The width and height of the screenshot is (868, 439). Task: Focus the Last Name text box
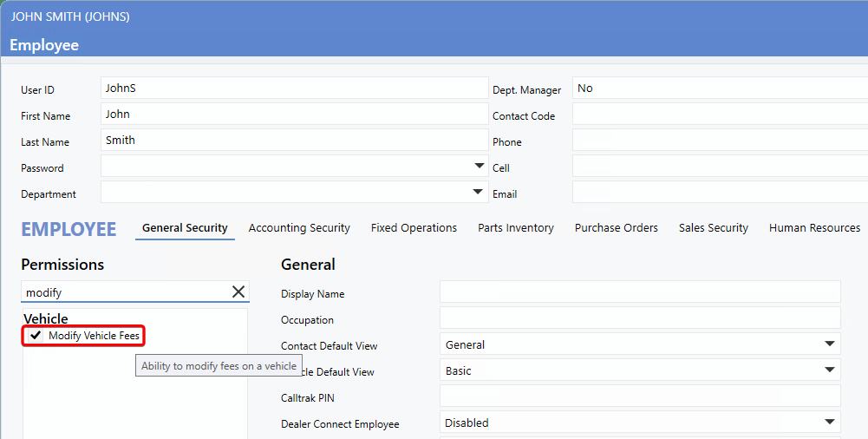click(293, 141)
